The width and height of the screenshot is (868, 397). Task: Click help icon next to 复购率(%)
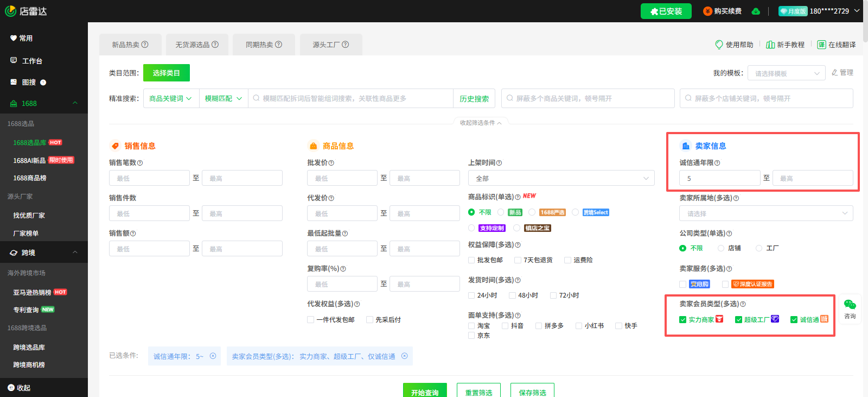tap(343, 269)
